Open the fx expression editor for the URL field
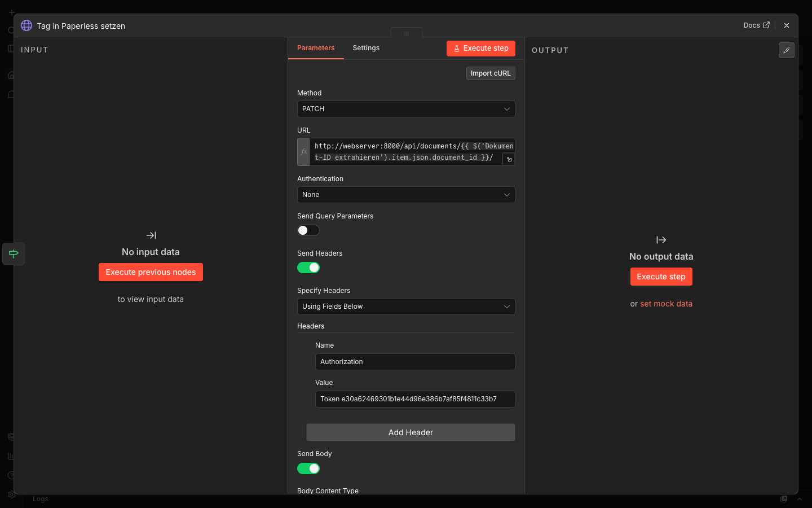 click(x=304, y=151)
